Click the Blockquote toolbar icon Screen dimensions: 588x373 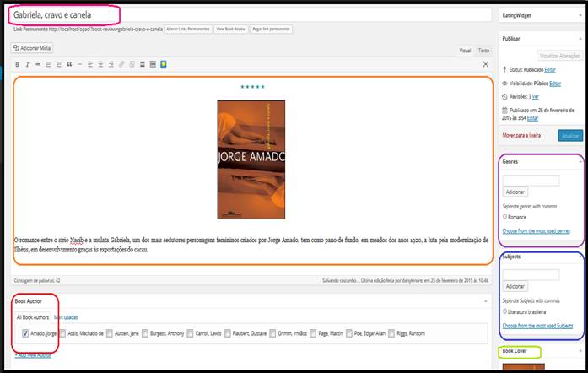(69, 64)
